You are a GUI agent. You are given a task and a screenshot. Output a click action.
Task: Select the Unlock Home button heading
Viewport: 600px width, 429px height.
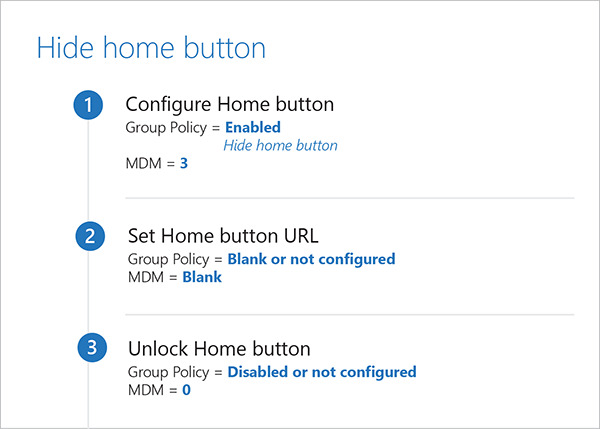(219, 349)
